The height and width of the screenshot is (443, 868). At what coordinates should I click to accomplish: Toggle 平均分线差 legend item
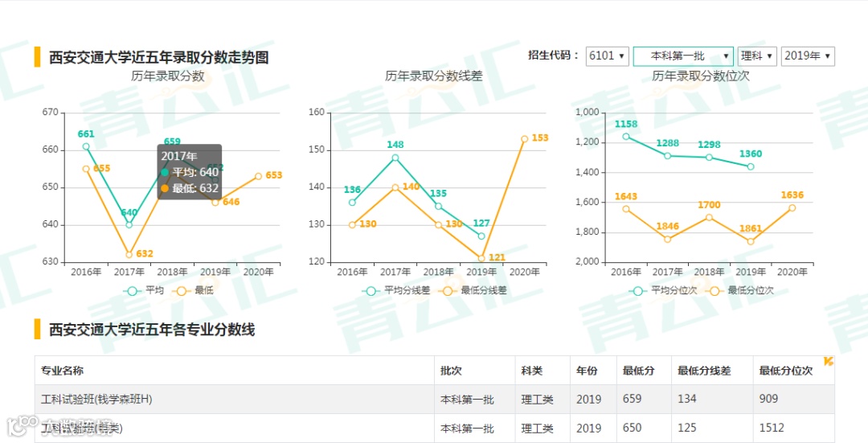click(x=396, y=290)
